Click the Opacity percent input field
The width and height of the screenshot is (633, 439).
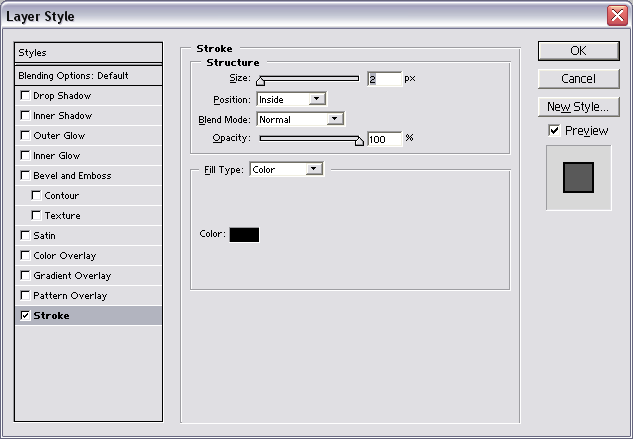coord(384,139)
